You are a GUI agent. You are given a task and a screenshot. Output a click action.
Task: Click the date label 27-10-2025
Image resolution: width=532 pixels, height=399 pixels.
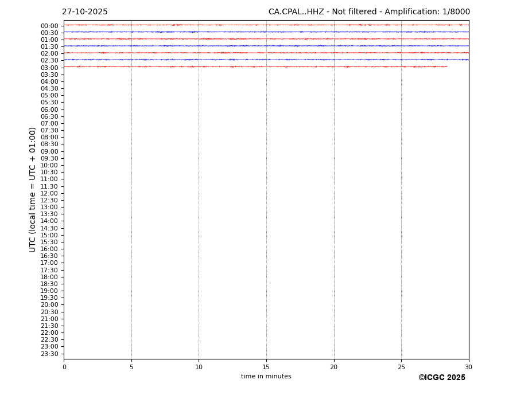click(x=85, y=12)
